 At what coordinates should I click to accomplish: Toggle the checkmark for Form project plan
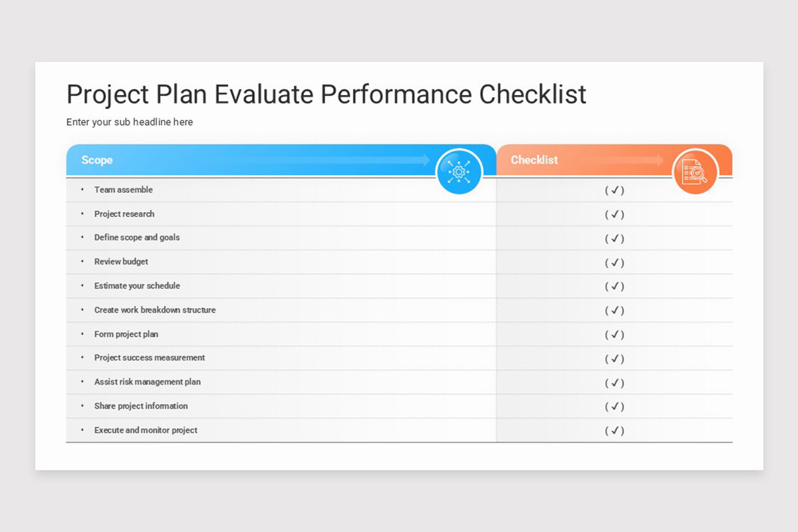point(614,334)
